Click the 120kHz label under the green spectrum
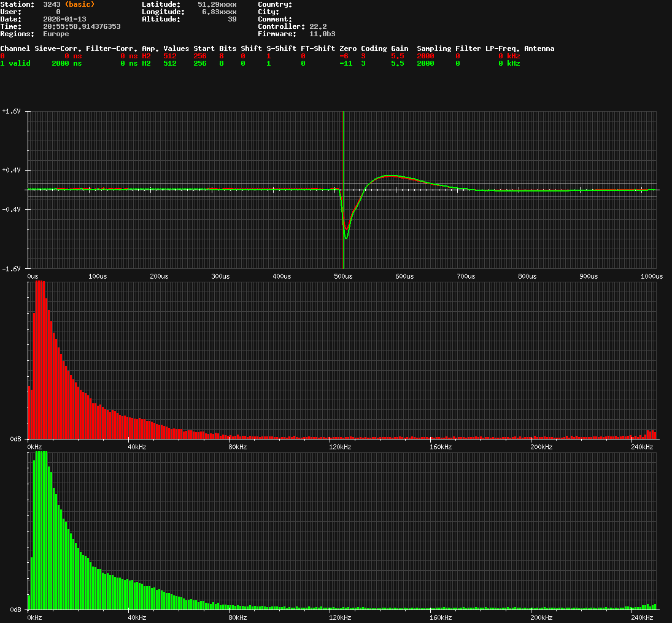 click(340, 617)
